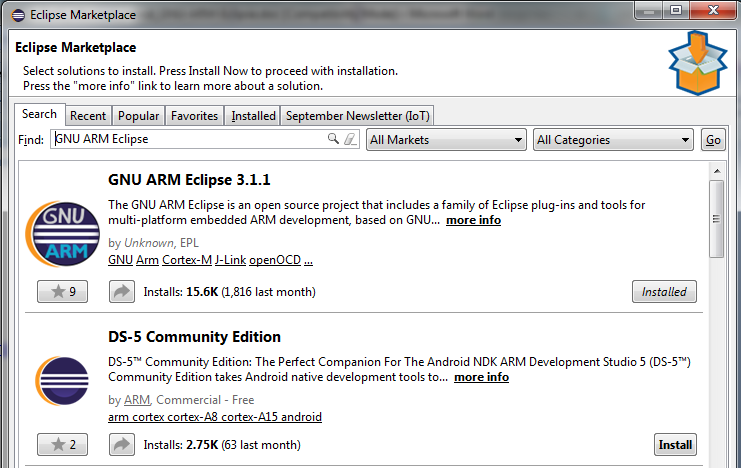Viewport: 741px width, 468px height.
Task: Open the Popular tab
Action: (138, 116)
